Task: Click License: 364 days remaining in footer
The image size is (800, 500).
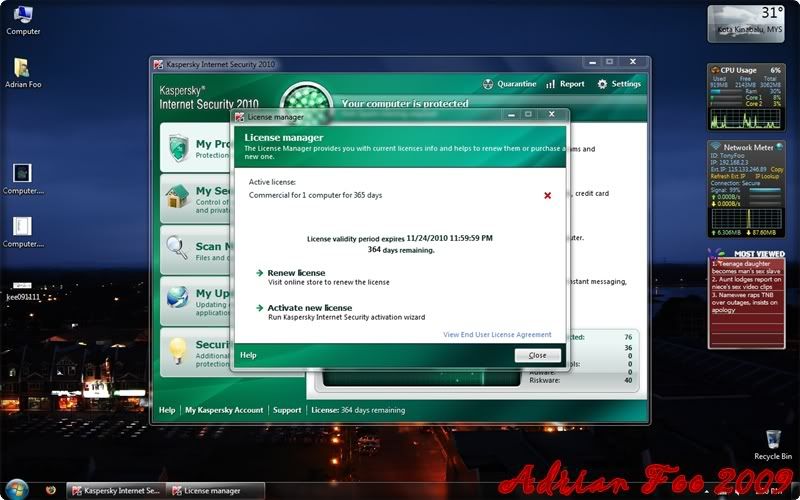Action: click(x=358, y=410)
